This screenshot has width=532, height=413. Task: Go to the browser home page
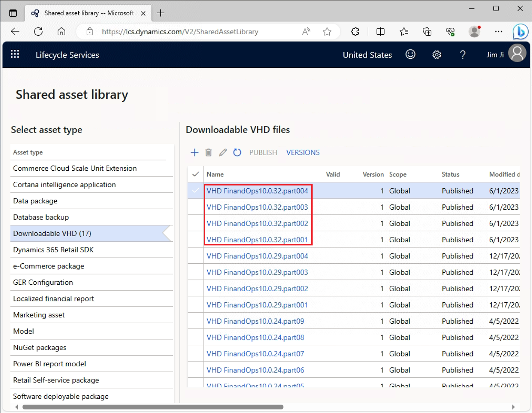coord(61,31)
